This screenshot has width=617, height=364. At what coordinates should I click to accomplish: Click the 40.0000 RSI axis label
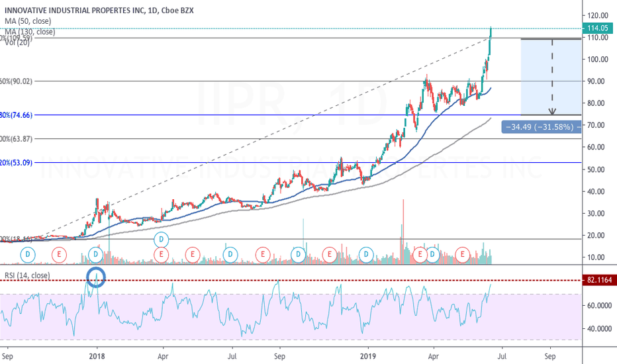pyautogui.click(x=599, y=329)
